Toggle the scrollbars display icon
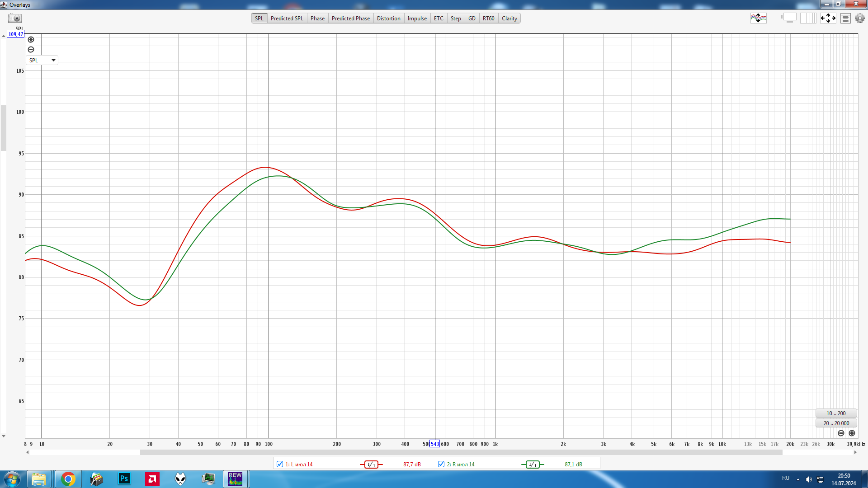 point(789,18)
